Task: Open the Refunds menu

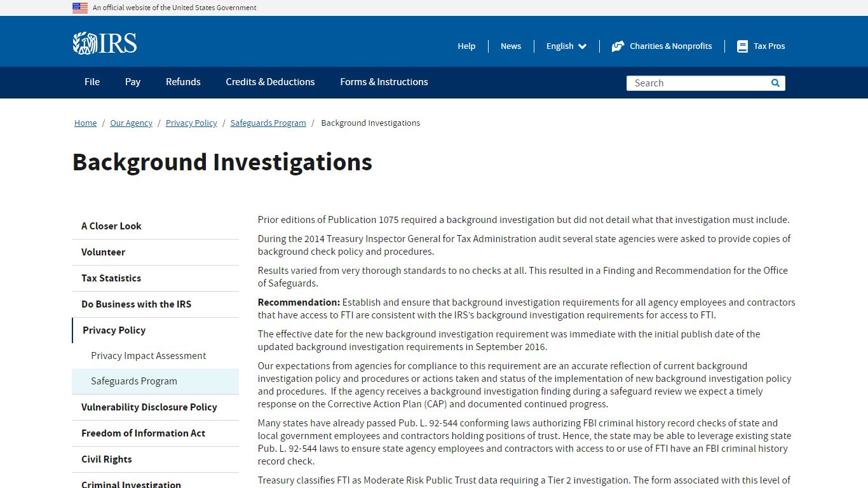Action: pos(183,82)
